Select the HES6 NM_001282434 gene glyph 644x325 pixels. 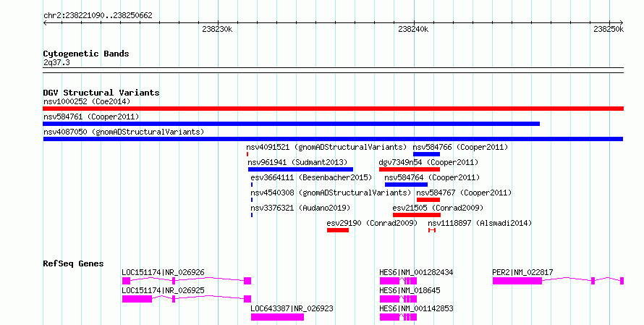399,281
